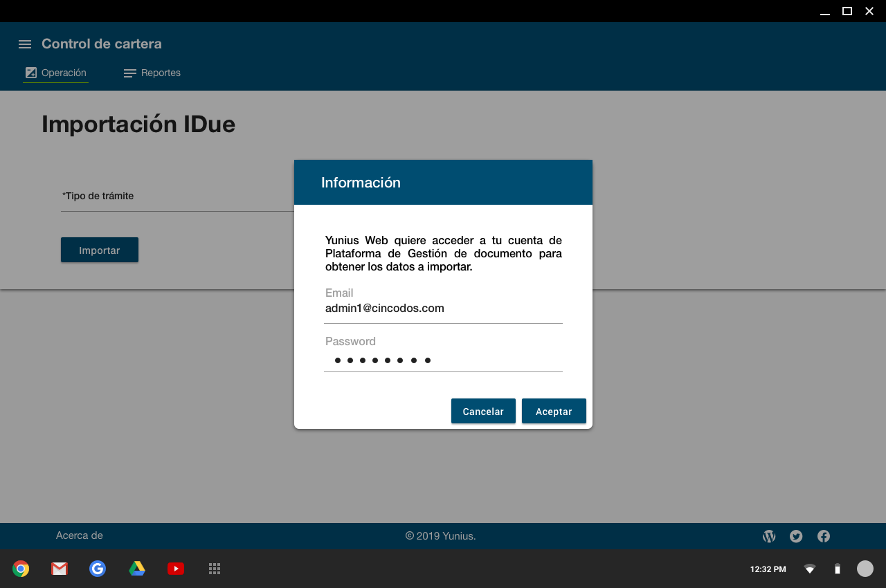Screen dimensions: 886x588
Task: Open the hamburger navigation menu
Action: coord(25,44)
